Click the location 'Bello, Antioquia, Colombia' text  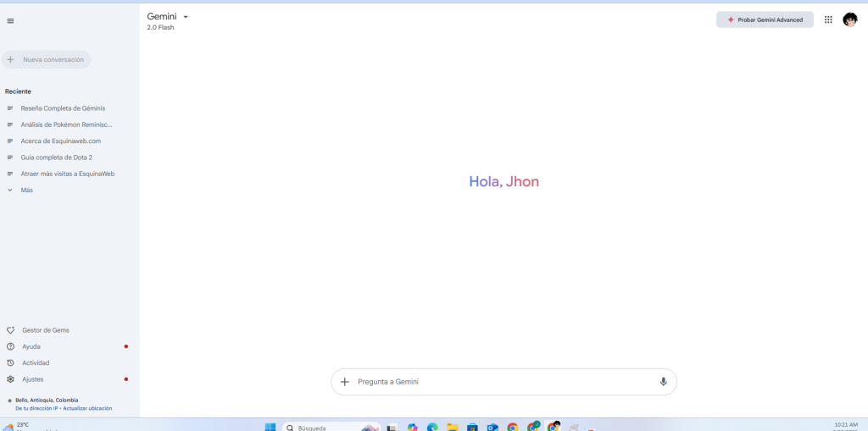(x=47, y=400)
